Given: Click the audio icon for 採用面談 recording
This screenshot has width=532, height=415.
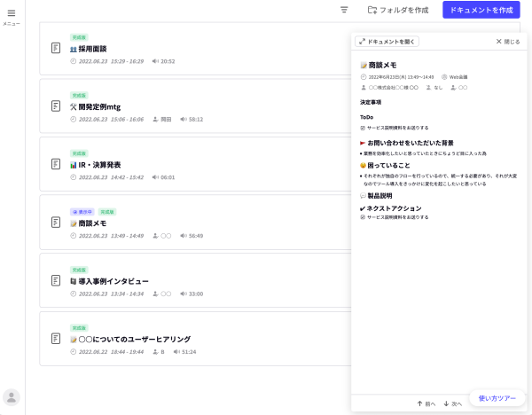Looking at the screenshot, I should point(155,61).
